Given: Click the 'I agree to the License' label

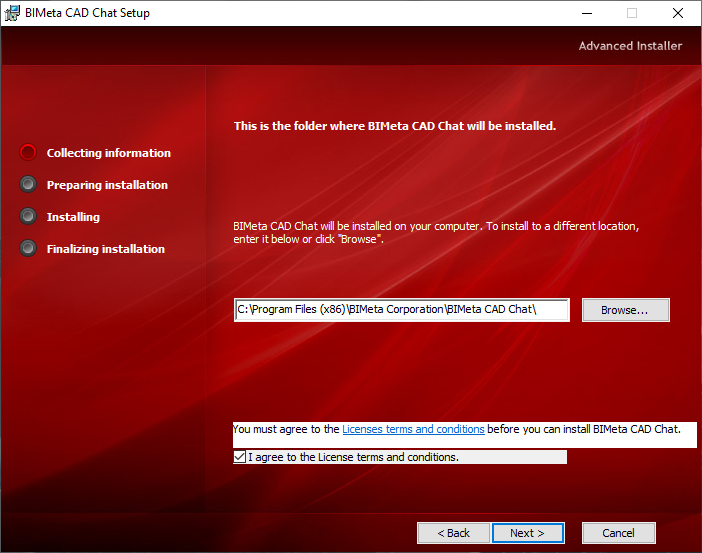Looking at the screenshot, I should [354, 457].
